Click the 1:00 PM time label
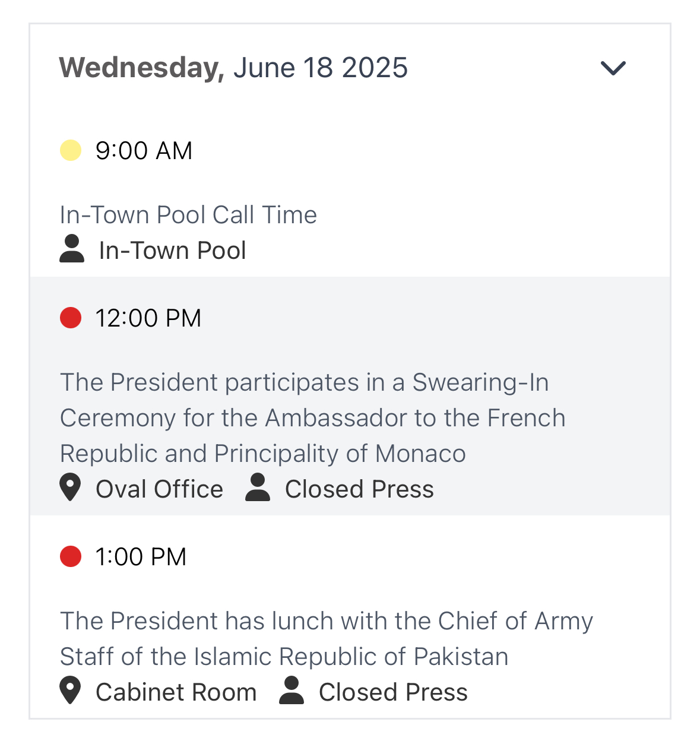This screenshot has height=741, width=700. pos(141,557)
